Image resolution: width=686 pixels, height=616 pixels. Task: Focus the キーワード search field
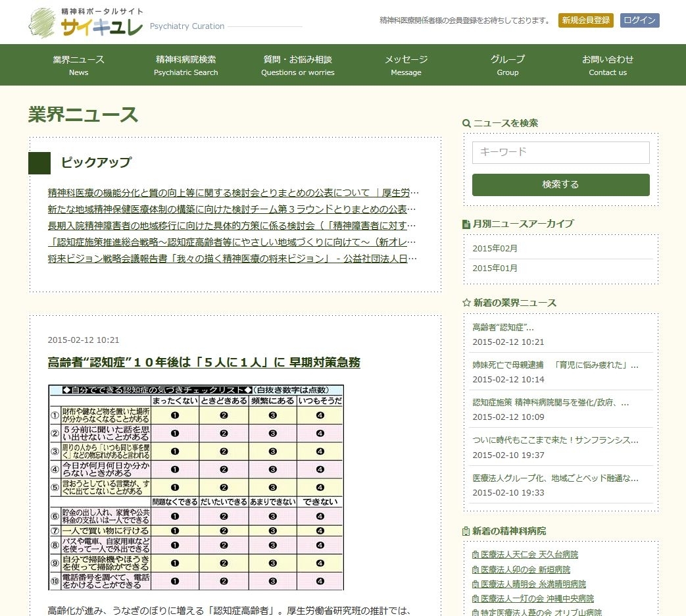coord(561,153)
